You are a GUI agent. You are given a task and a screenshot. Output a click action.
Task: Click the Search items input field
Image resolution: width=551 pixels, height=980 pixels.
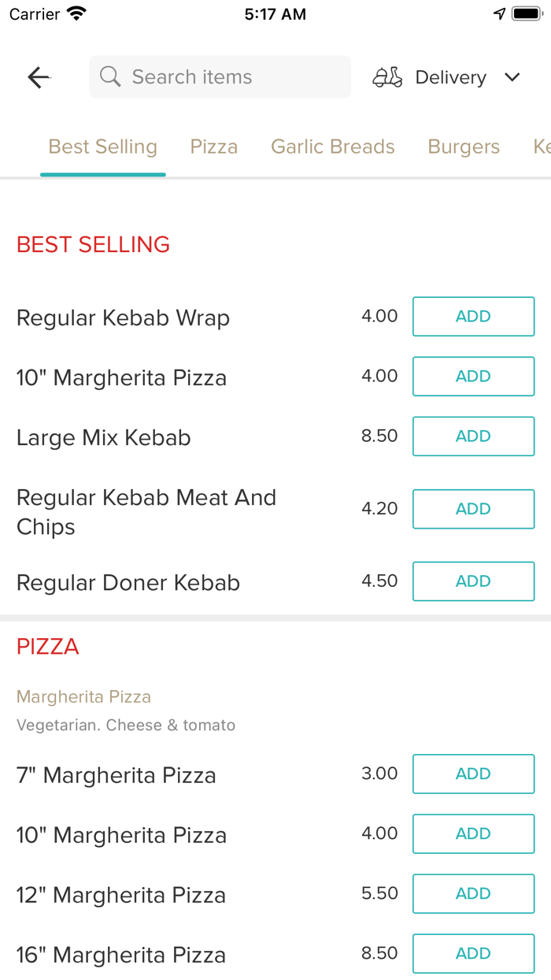point(220,76)
